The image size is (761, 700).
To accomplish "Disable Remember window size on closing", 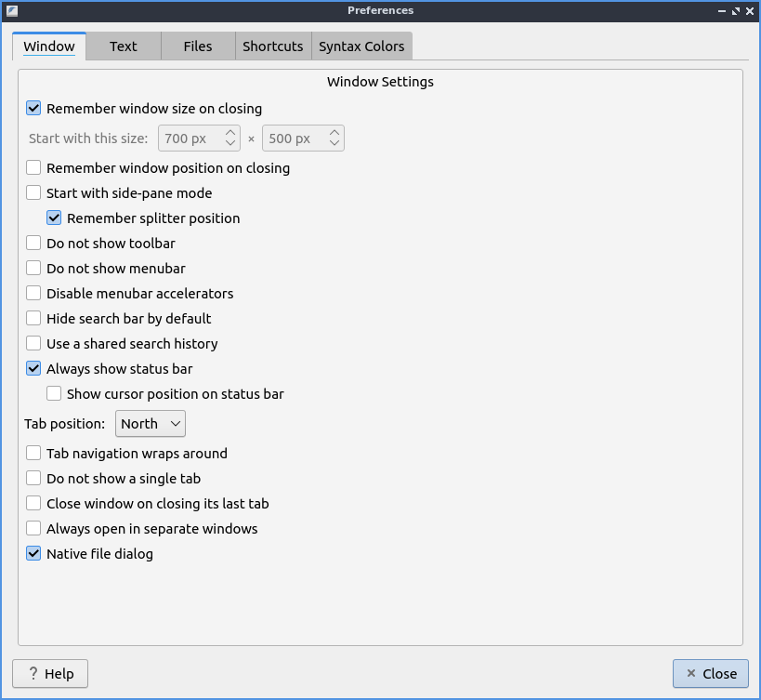I will click(x=34, y=109).
